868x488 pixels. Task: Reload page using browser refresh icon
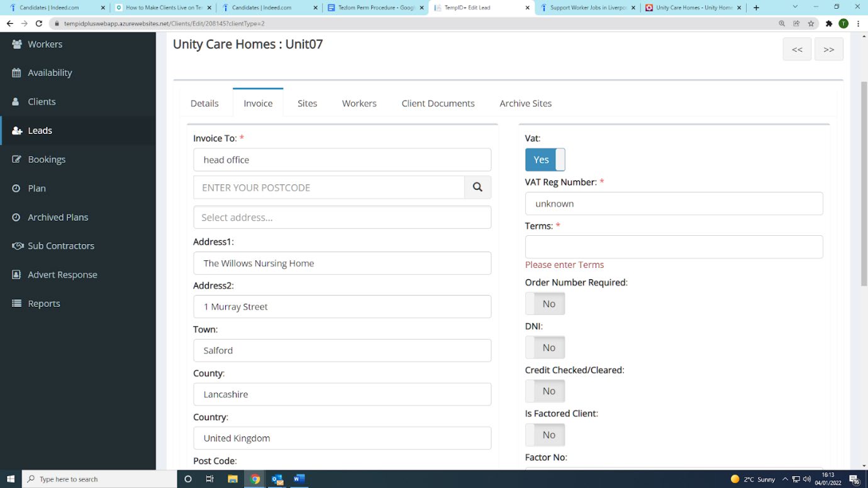tap(39, 23)
